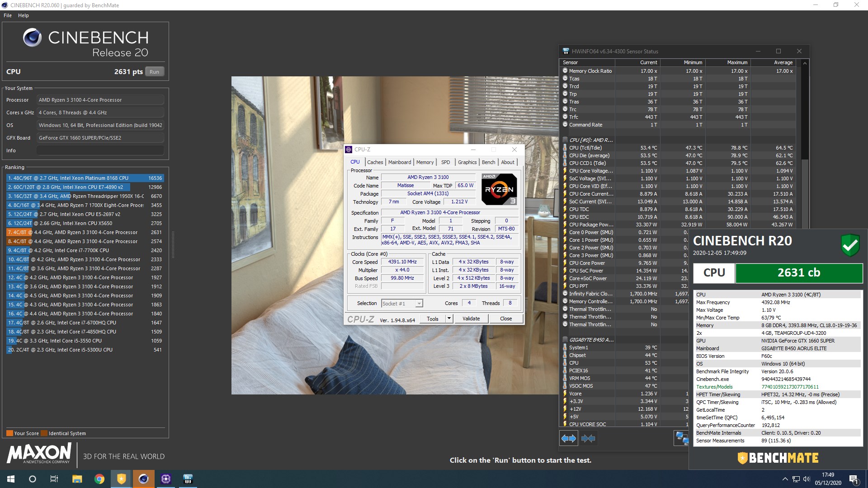Select ranking row 9 Intel Core i7-7700K
The width and height of the screenshot is (868, 488).
[x=85, y=250]
